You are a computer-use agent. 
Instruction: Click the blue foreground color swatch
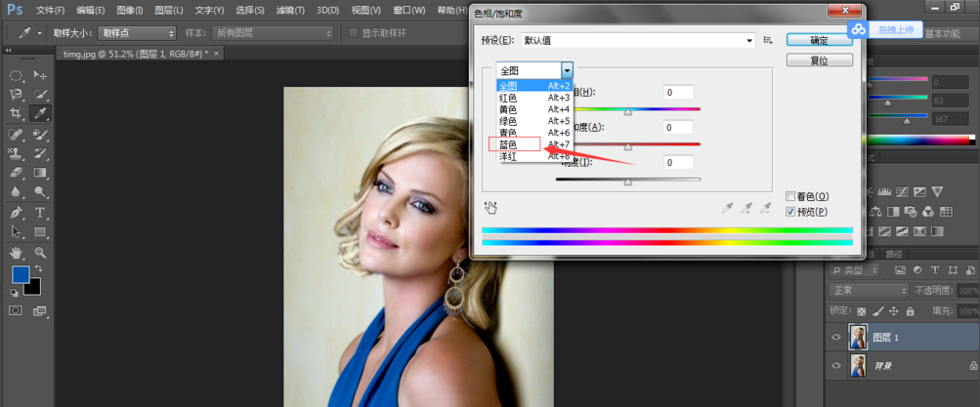(x=21, y=274)
